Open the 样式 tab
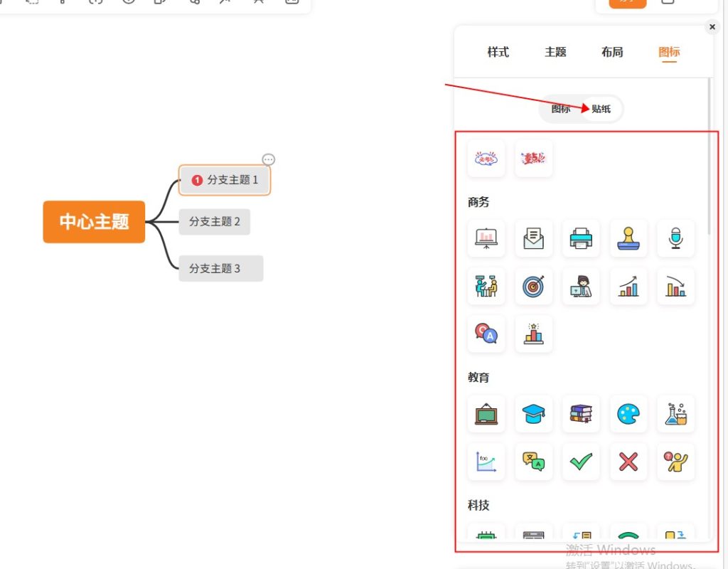Screen dimensions: 728x569 pos(498,52)
